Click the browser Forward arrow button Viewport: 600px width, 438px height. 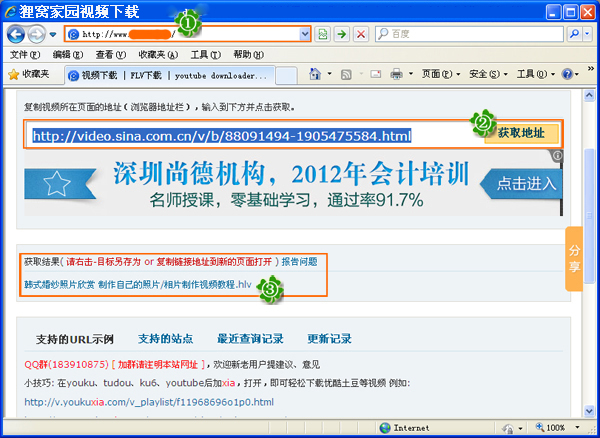(x=36, y=34)
